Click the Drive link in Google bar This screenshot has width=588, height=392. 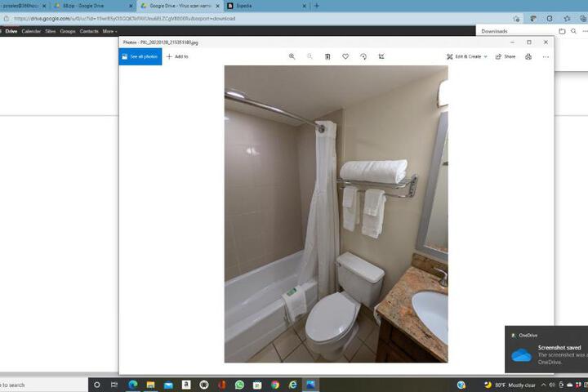11,31
